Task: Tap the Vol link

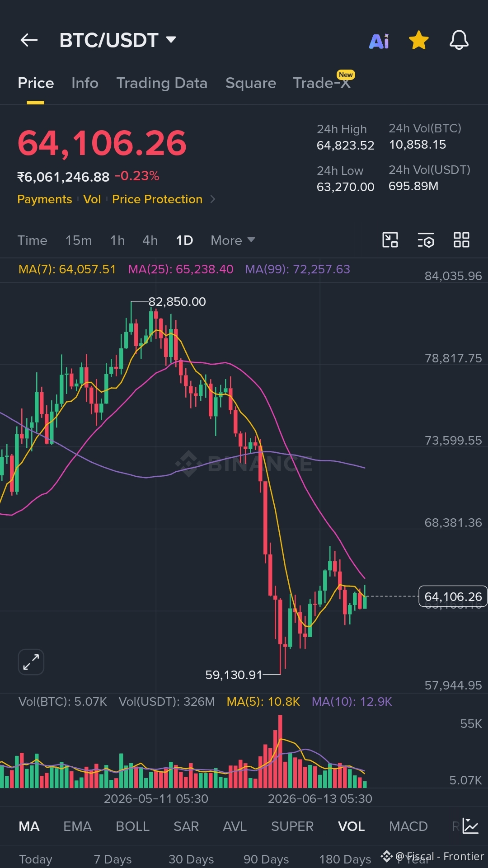Action: 92,199
